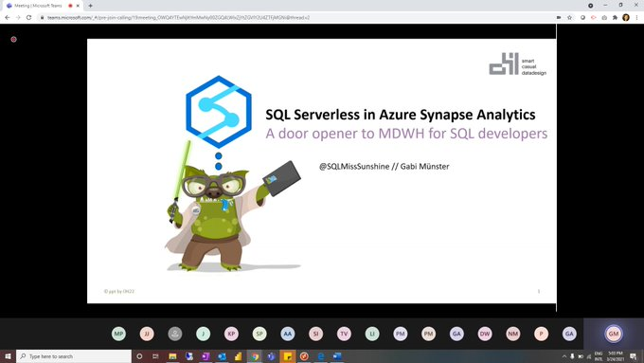Open the Windows Start menu
644x363 pixels.
(x=8, y=356)
